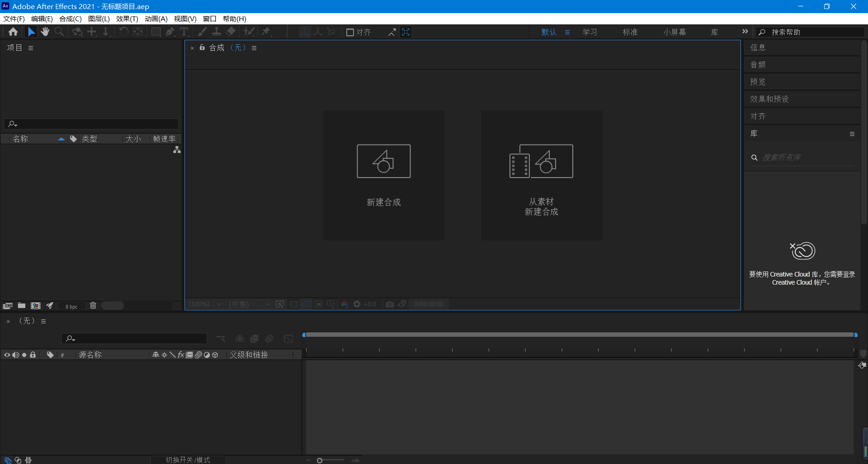Click the timeline search field
The image size is (868, 464).
click(134, 338)
